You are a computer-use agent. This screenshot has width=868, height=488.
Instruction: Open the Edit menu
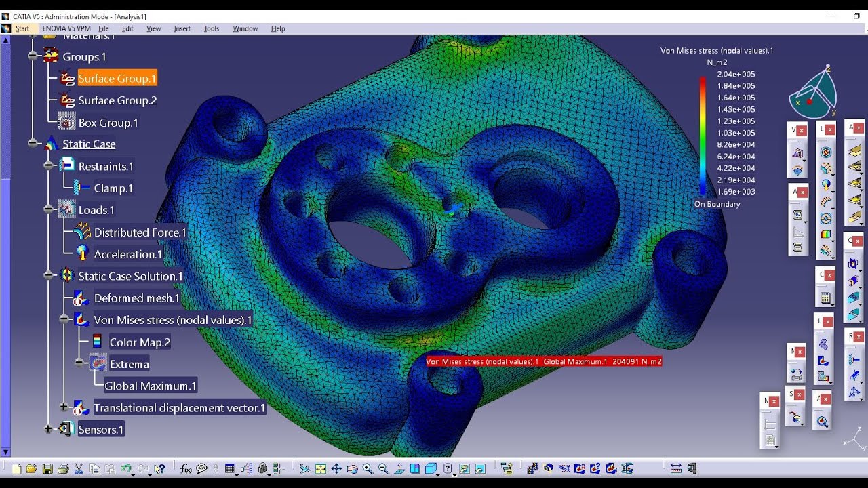pyautogui.click(x=127, y=28)
